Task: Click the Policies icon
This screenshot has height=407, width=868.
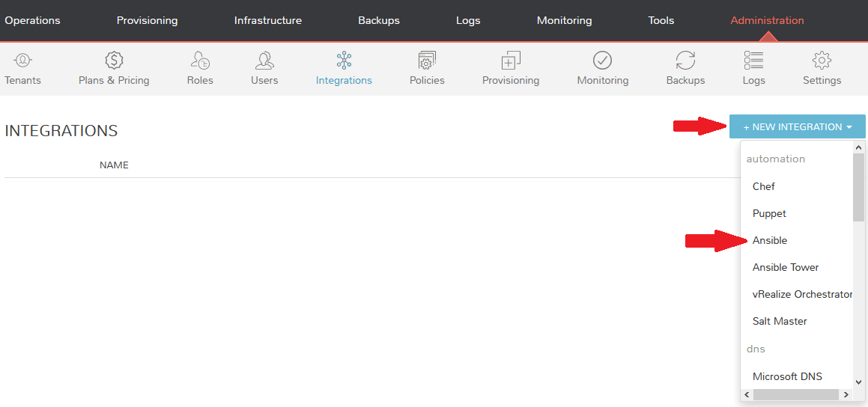Action: pyautogui.click(x=427, y=61)
